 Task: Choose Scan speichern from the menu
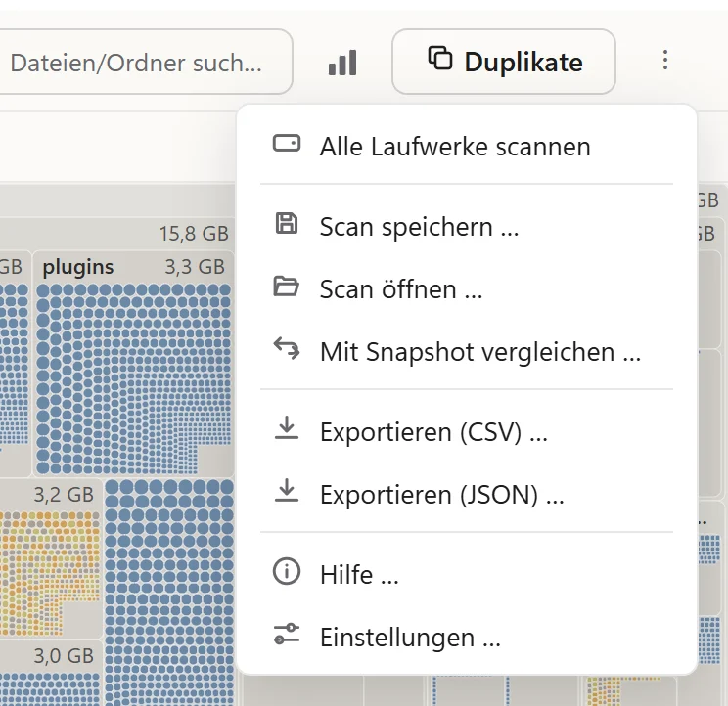[x=467, y=227]
